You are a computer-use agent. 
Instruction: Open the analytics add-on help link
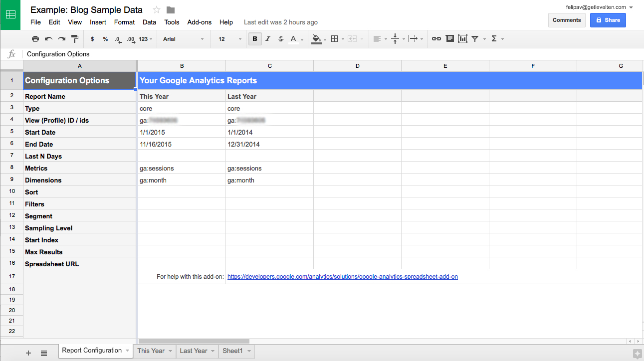(342, 277)
